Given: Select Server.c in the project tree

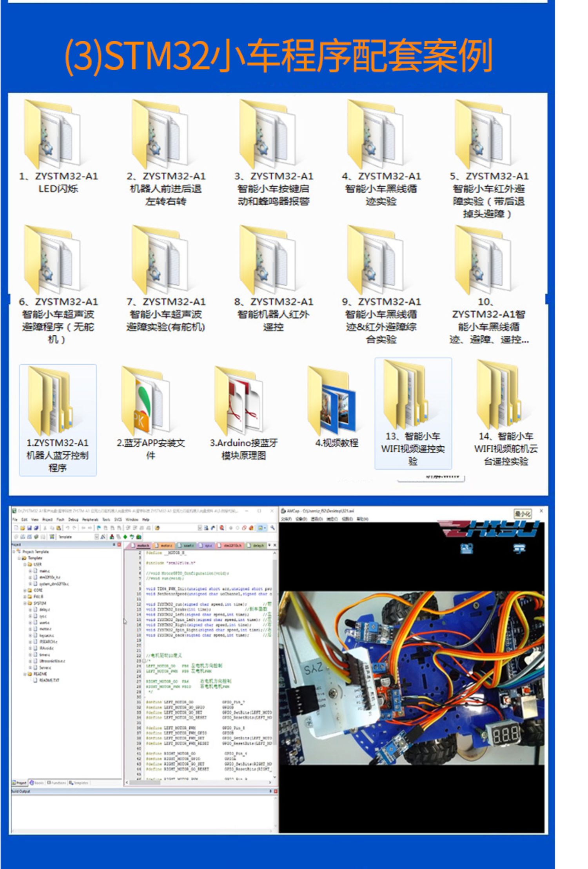Looking at the screenshot, I should coord(42,667).
